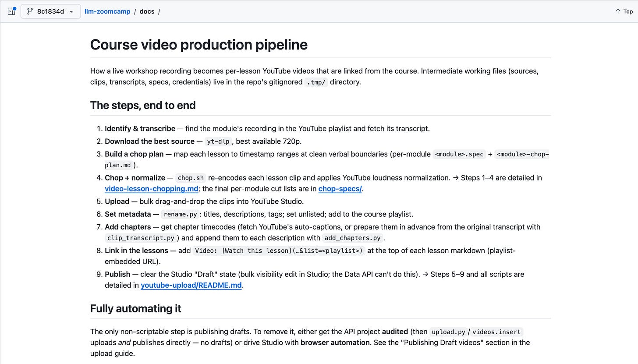Click the rename.py code snippet
The height and width of the screenshot is (364, 638).
click(x=179, y=214)
